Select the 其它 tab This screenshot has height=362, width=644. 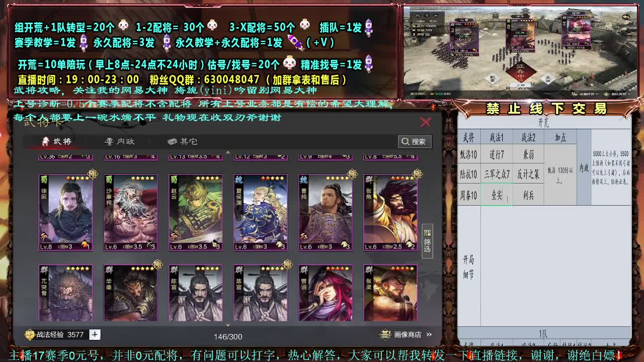click(x=182, y=141)
